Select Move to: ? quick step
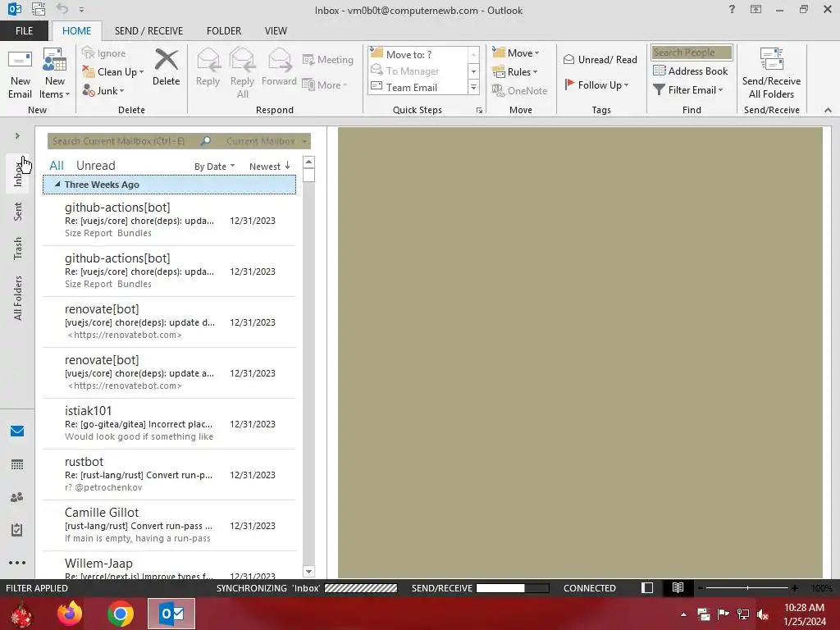This screenshot has width=840, height=630. 409,54
